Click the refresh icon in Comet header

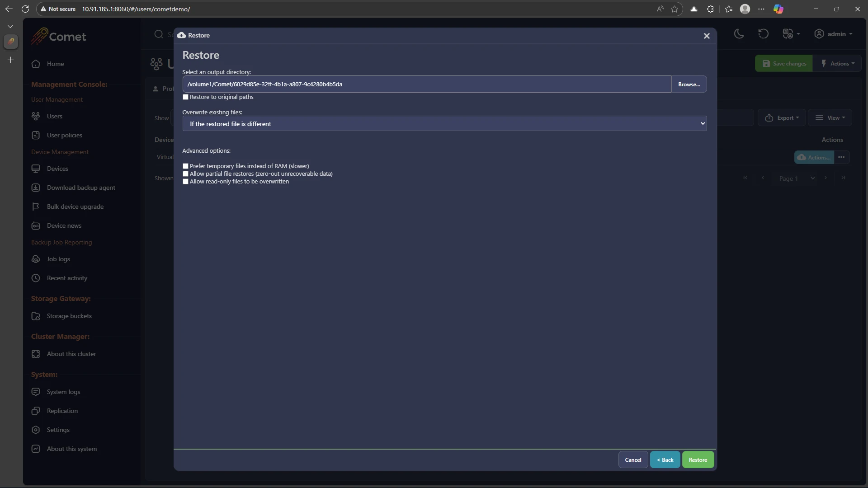click(763, 34)
